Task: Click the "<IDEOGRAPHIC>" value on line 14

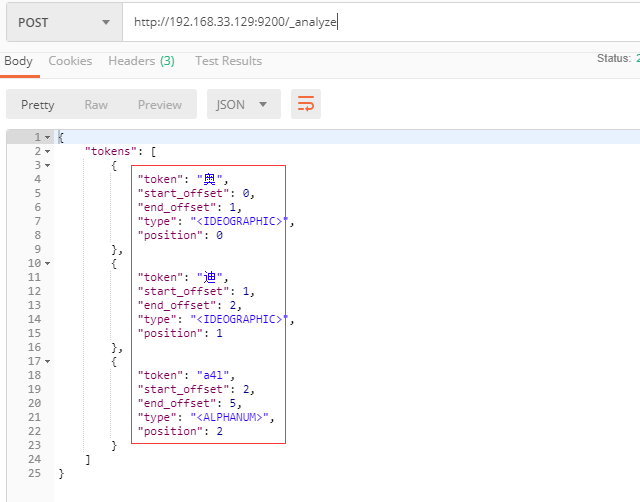Action: click(239, 319)
